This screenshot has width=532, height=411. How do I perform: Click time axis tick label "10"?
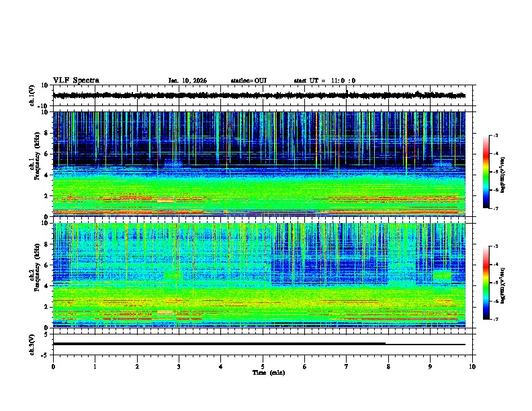click(472, 367)
